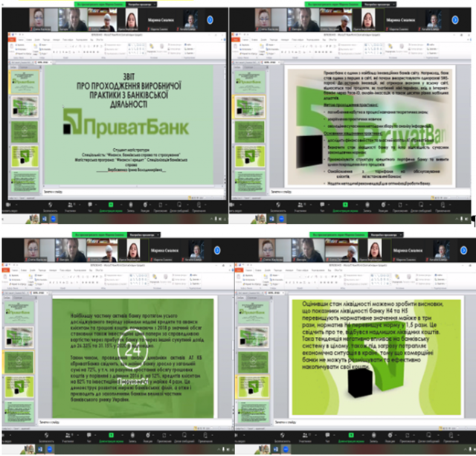The image size is (476, 456).
Task: Open caret beside video camera in title-slide screenshot
Action: tap(16, 205)
